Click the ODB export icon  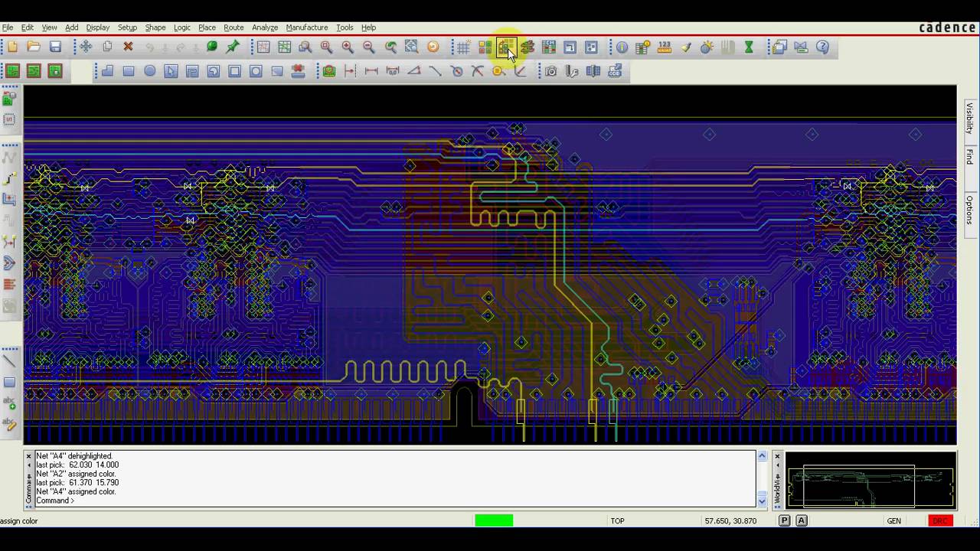pyautogui.click(x=615, y=71)
